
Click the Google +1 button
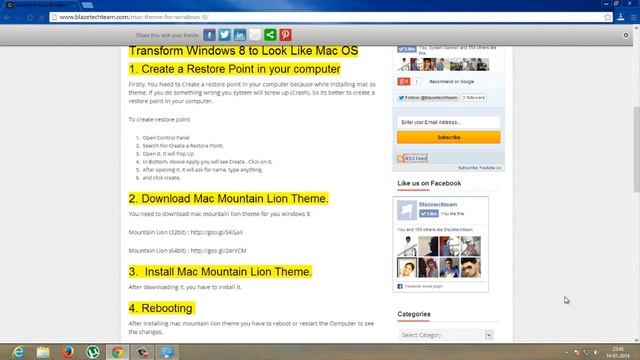point(404,82)
